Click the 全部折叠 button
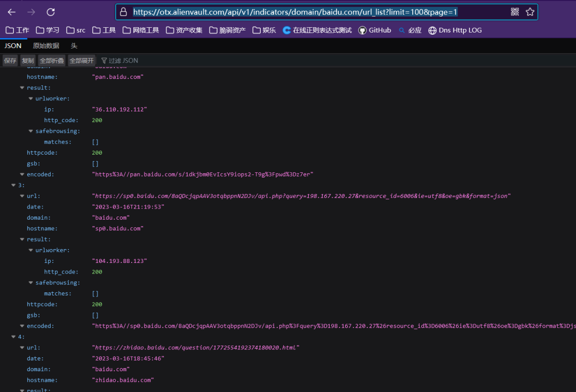This screenshot has height=392, width=576. tap(52, 61)
